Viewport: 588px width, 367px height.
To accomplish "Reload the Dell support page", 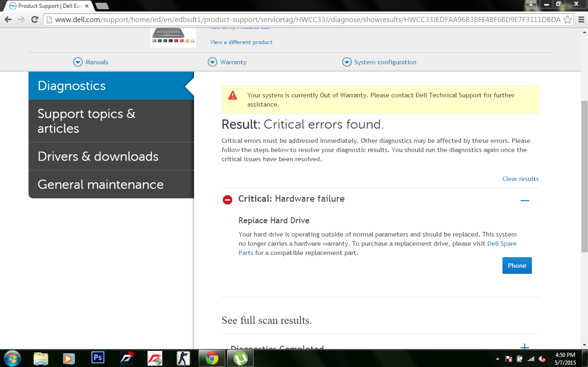I will pyautogui.click(x=34, y=19).
